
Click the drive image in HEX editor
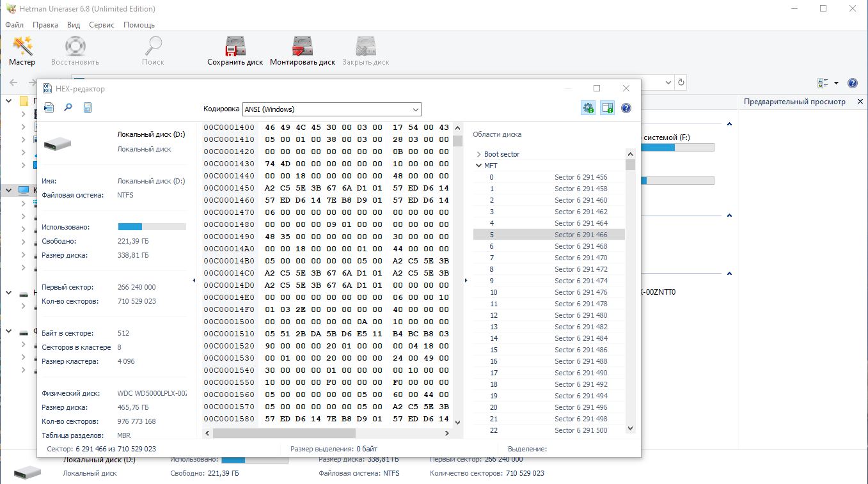(58, 143)
